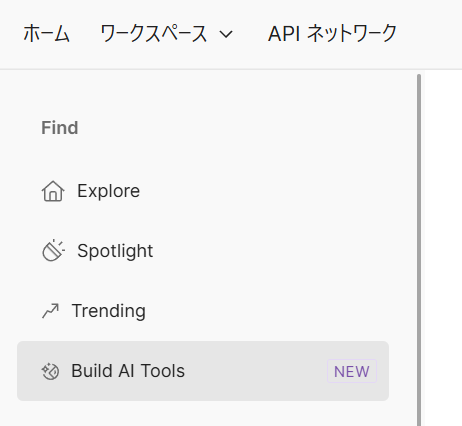462x426 pixels.
Task: Click the Trending arrow icon
Action: (50, 311)
